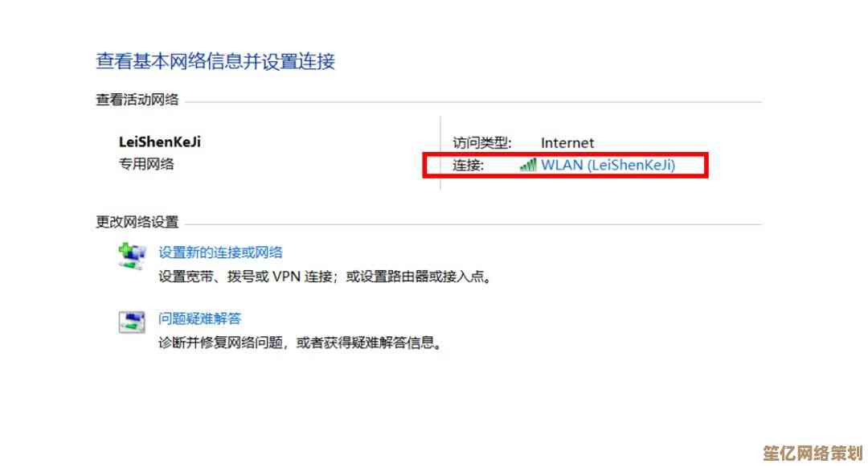Open 问题疑难解答 link
This screenshot has height=468, width=868.
[200, 318]
